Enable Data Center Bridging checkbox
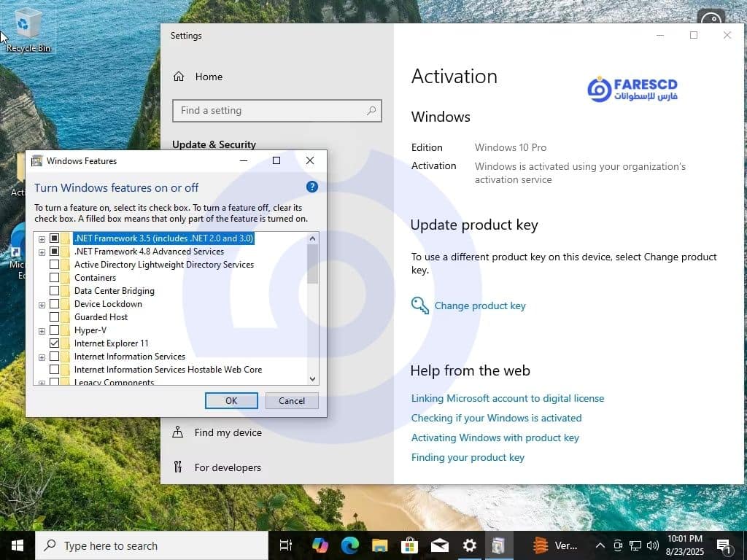This screenshot has height=560, width=747. tap(54, 290)
